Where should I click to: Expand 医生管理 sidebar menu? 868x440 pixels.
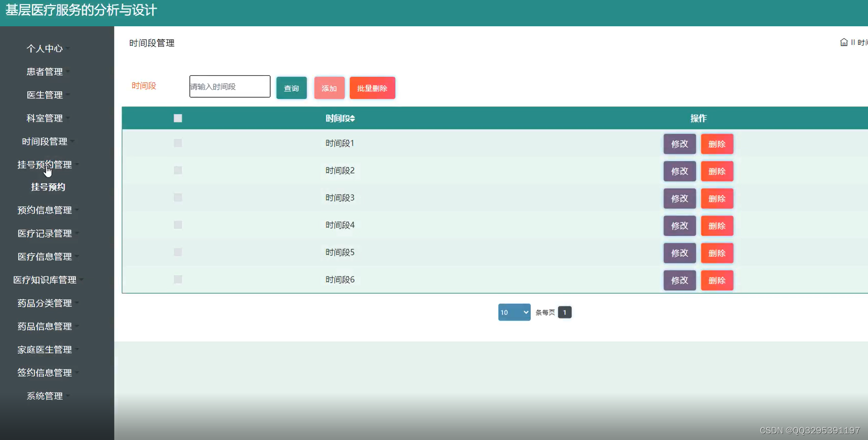pos(47,95)
